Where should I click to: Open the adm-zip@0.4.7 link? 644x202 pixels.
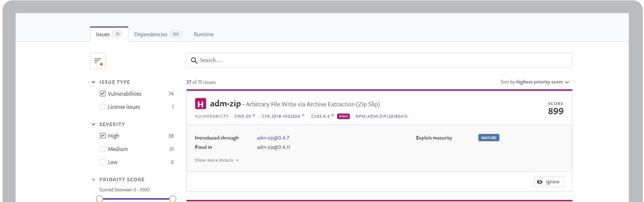[x=273, y=138]
